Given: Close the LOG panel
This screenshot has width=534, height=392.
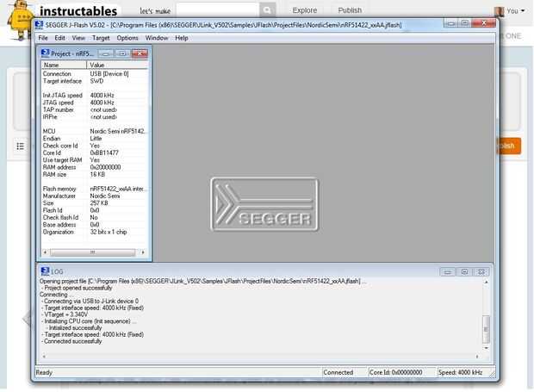Looking at the screenshot, I should click(x=481, y=271).
